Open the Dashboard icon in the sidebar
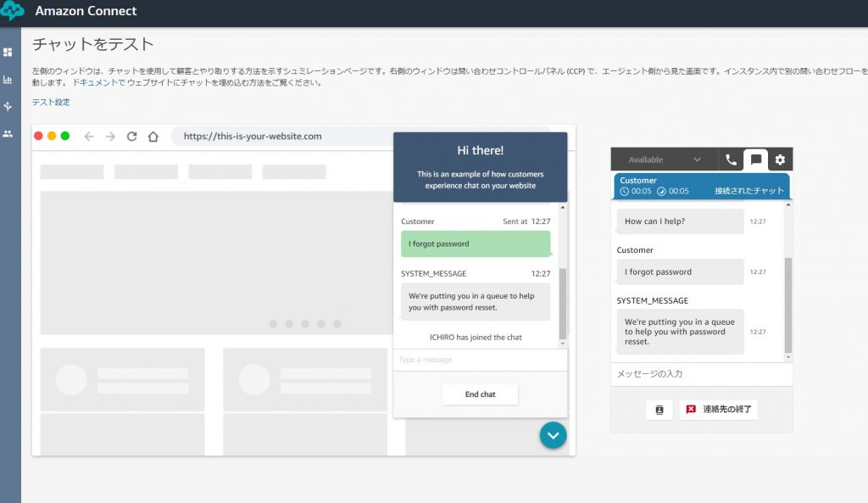868x503 pixels. (x=8, y=53)
